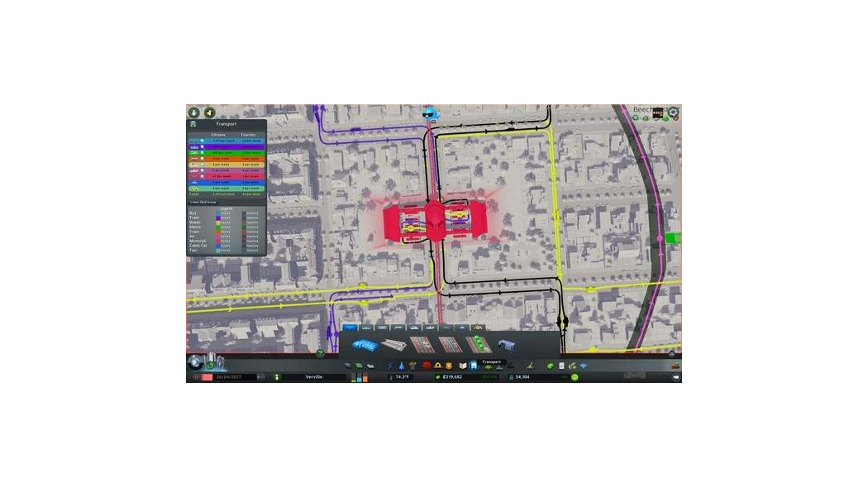Viewport: 868px width, 488px height.
Task: Open the Electricity build menu
Action: [389, 366]
